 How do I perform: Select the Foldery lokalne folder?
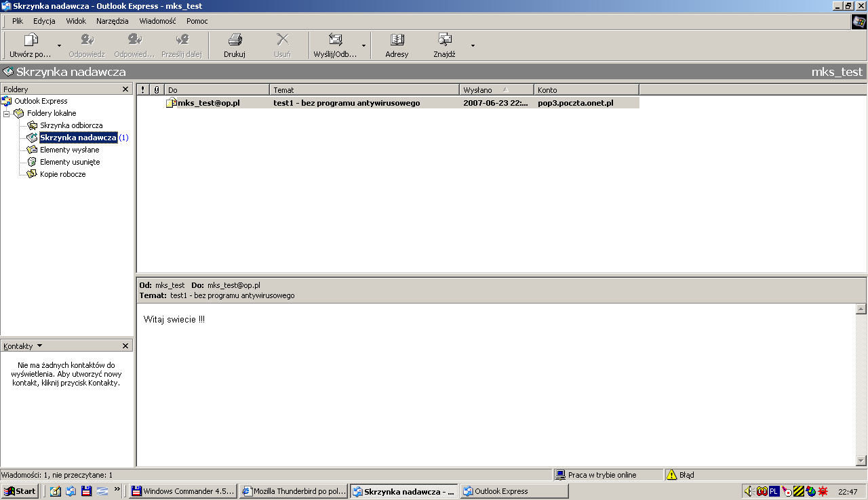(52, 113)
